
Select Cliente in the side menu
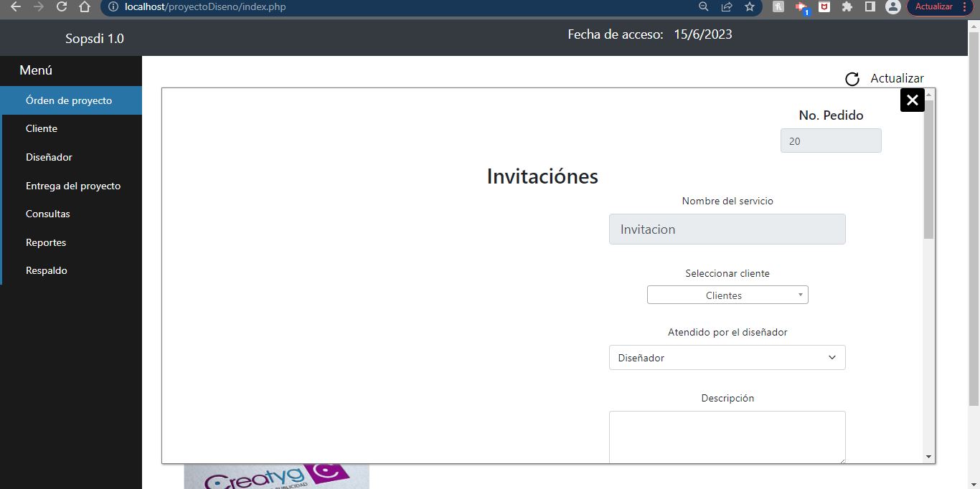coord(42,128)
